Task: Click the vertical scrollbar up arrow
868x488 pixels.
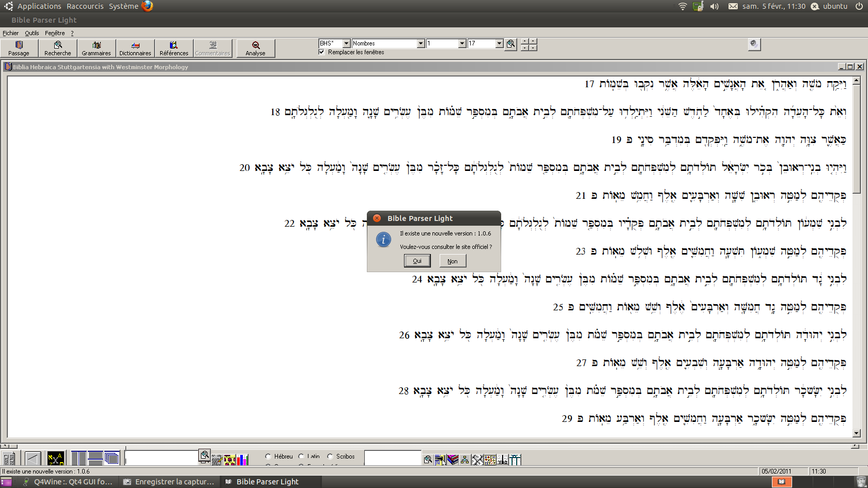Action: tap(857, 81)
